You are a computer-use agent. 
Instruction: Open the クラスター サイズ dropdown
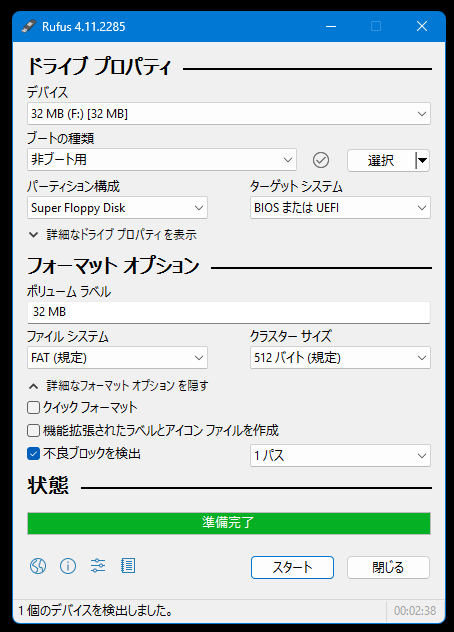point(340,358)
